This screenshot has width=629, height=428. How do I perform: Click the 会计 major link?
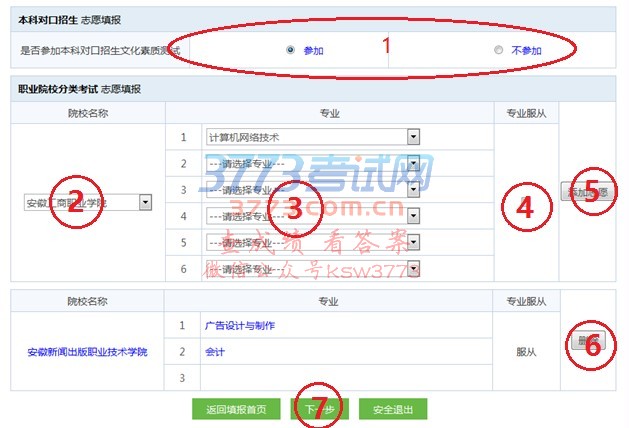tap(215, 352)
